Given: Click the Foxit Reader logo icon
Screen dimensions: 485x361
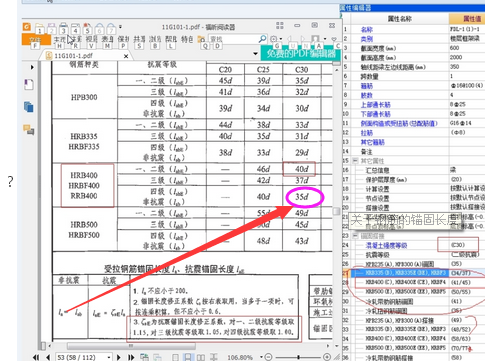Looking at the screenshot, I should pyautogui.click(x=27, y=26).
